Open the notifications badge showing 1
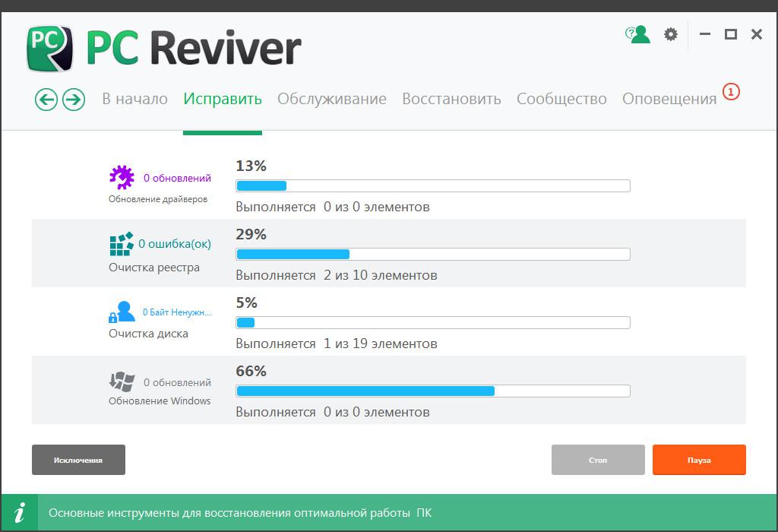This screenshot has width=778, height=532. 731,92
